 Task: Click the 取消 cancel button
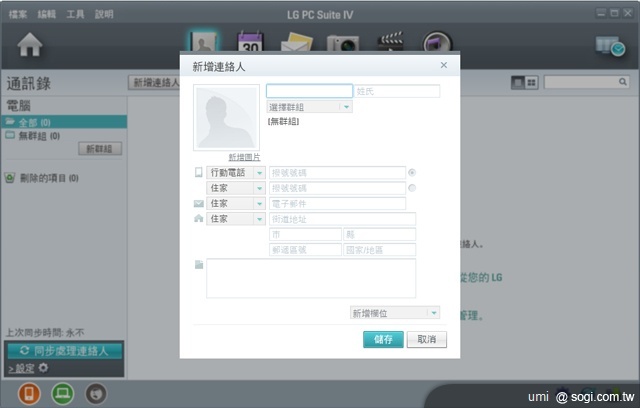click(427, 339)
